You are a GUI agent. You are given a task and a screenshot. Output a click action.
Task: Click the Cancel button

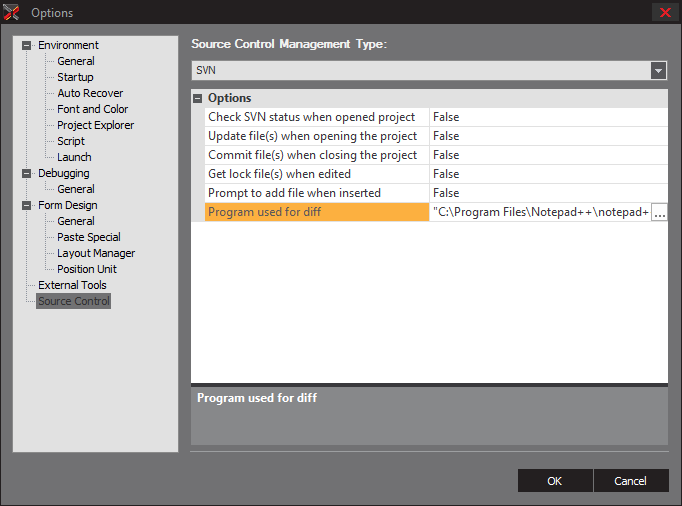point(630,481)
